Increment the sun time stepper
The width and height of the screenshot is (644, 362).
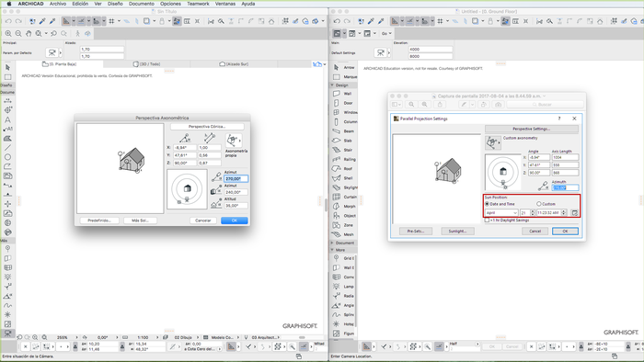563,211
